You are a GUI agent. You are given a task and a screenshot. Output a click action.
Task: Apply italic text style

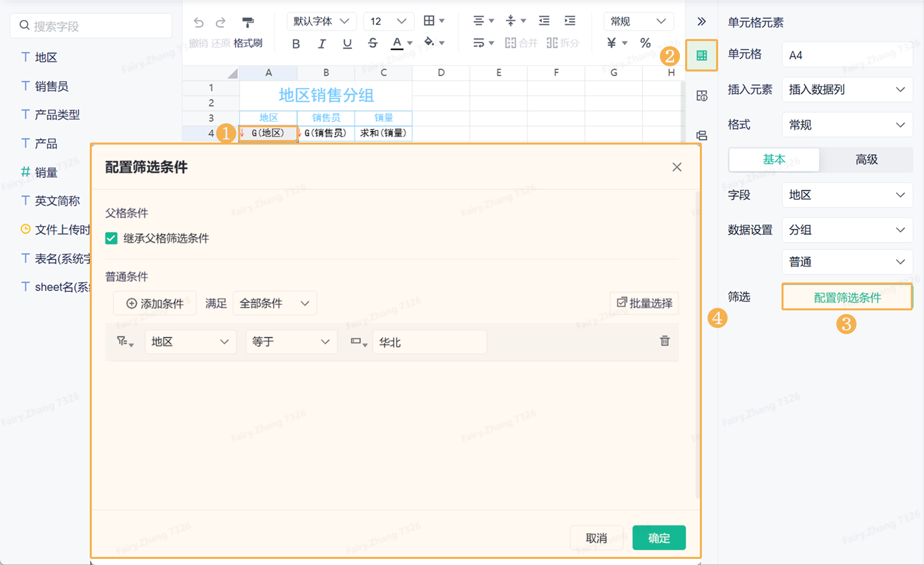(322, 44)
